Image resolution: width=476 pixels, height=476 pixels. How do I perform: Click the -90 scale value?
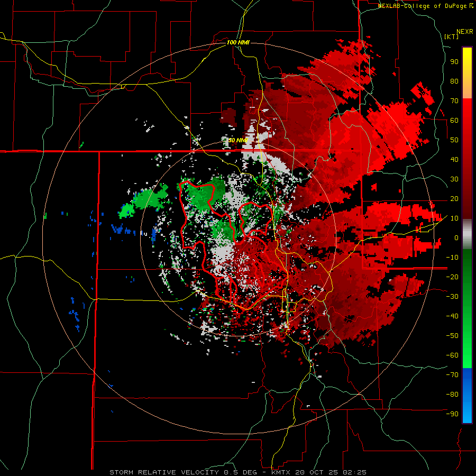click(x=452, y=414)
